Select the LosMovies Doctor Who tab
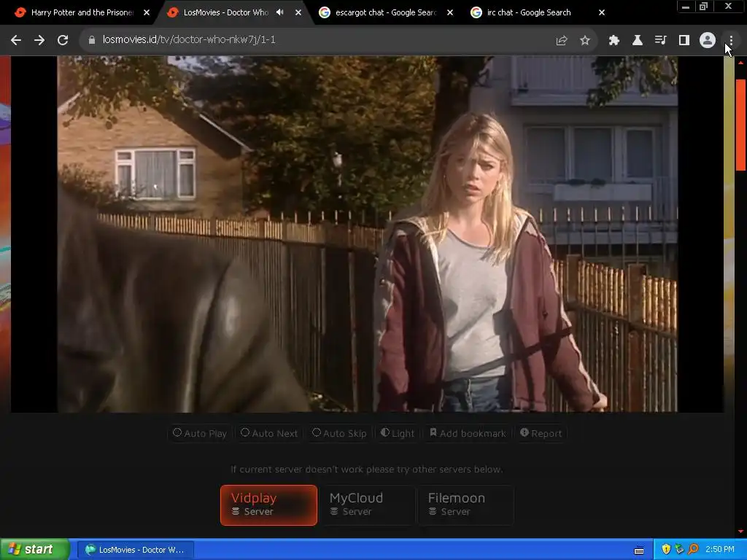747x560 pixels. click(226, 12)
